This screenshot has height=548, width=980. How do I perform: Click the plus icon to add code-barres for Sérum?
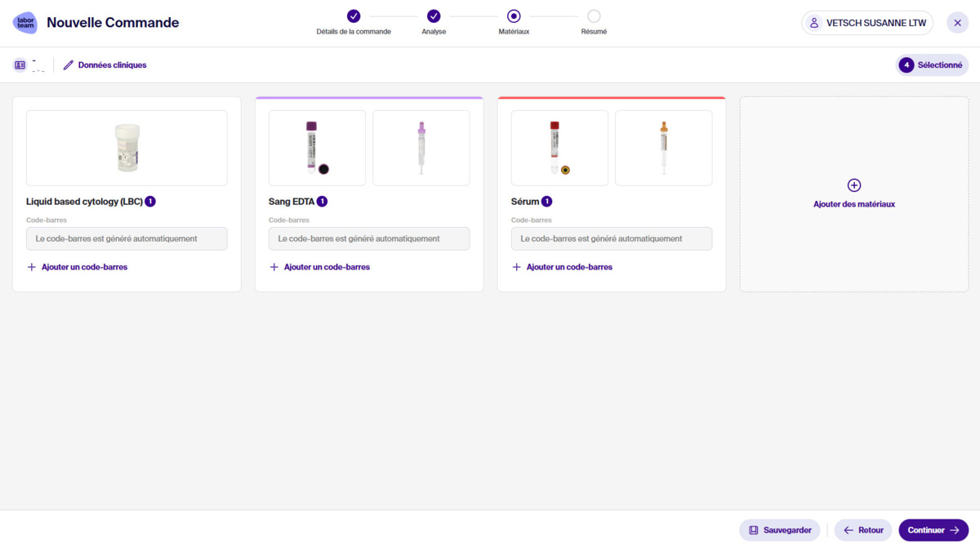[x=516, y=267]
